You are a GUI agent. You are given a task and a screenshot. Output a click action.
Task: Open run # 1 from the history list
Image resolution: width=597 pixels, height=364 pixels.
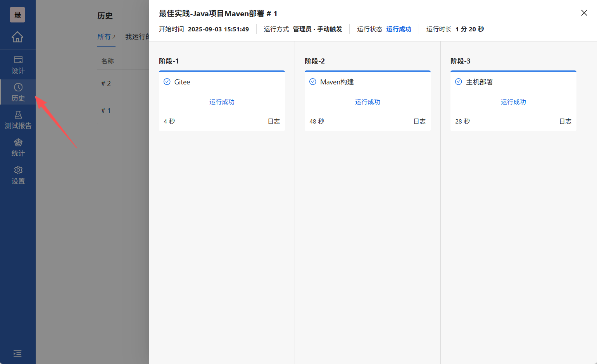tap(105, 110)
